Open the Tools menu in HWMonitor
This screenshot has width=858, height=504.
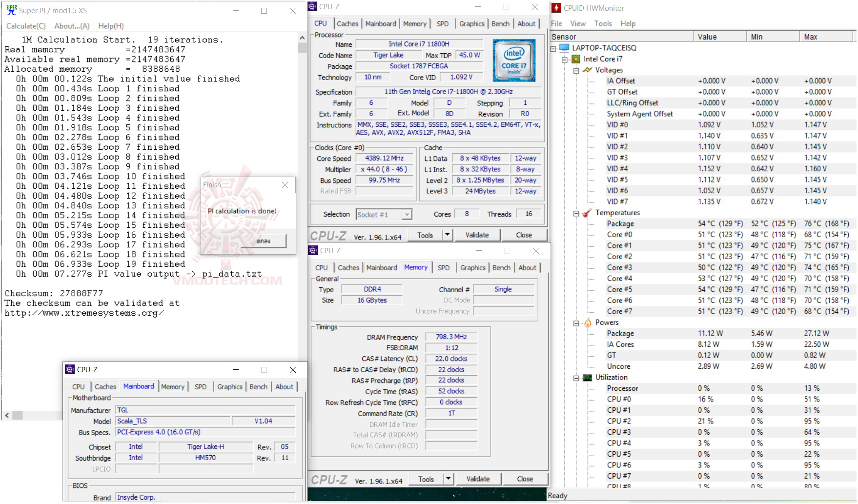pyautogui.click(x=603, y=23)
